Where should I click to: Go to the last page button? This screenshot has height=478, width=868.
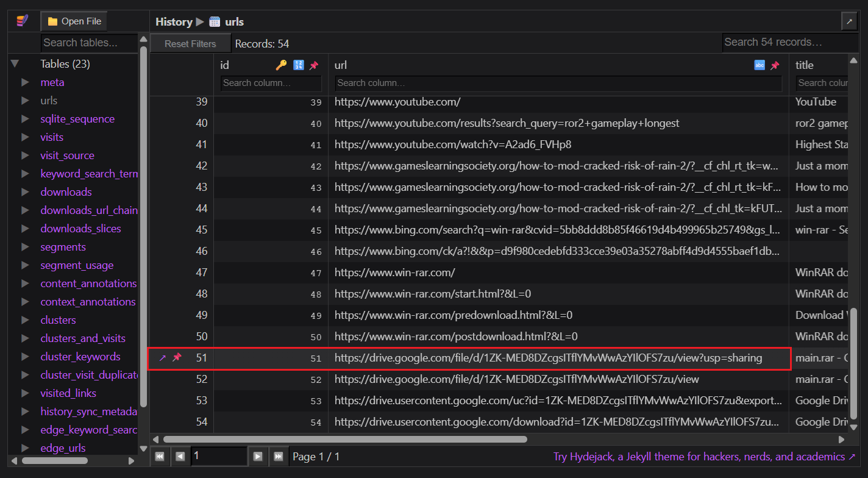pyautogui.click(x=278, y=456)
